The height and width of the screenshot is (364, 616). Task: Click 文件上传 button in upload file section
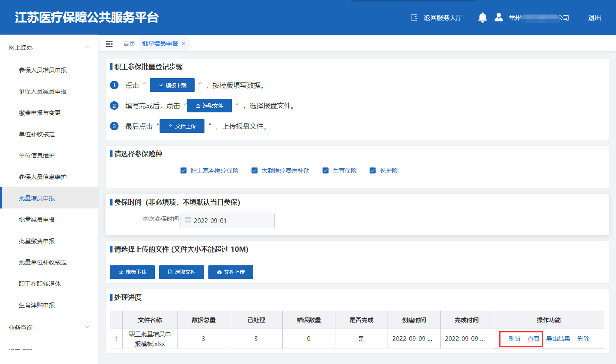click(x=231, y=272)
